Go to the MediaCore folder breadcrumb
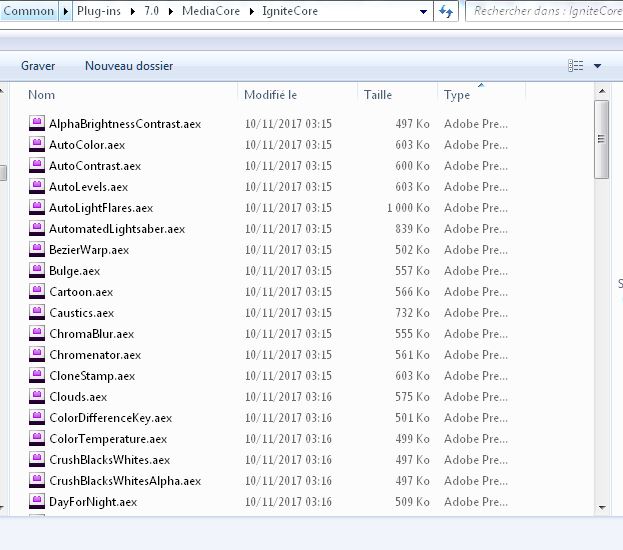 (x=211, y=11)
